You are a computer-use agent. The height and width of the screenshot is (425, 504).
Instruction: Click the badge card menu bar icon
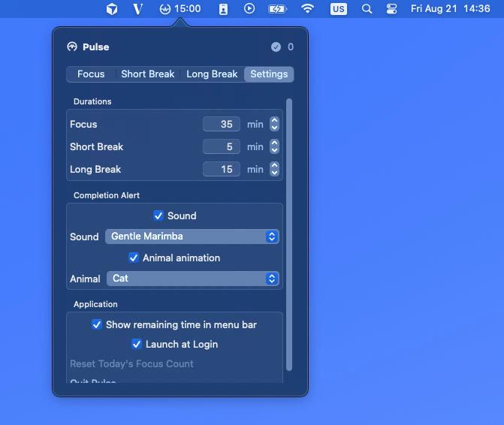223,9
